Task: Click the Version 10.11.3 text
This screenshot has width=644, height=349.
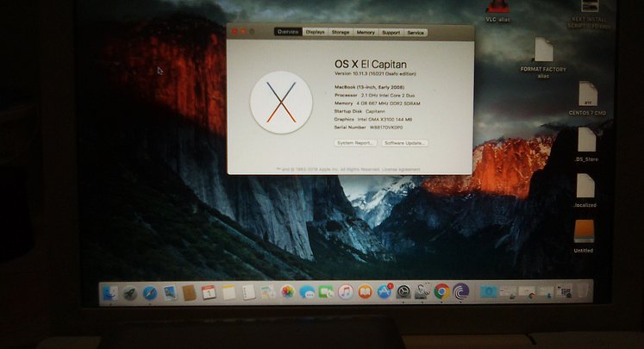Action: pyautogui.click(x=375, y=74)
